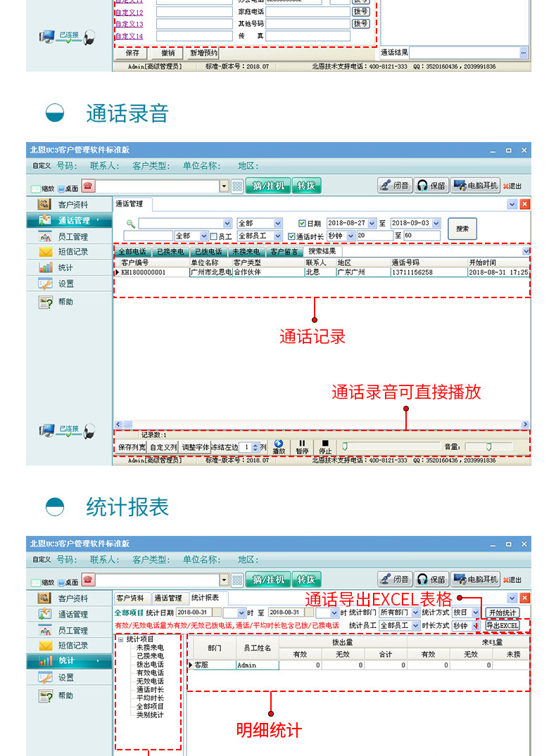Open the start date 2018-08-27 dropdown
This screenshot has height=756, width=556.
click(x=372, y=223)
